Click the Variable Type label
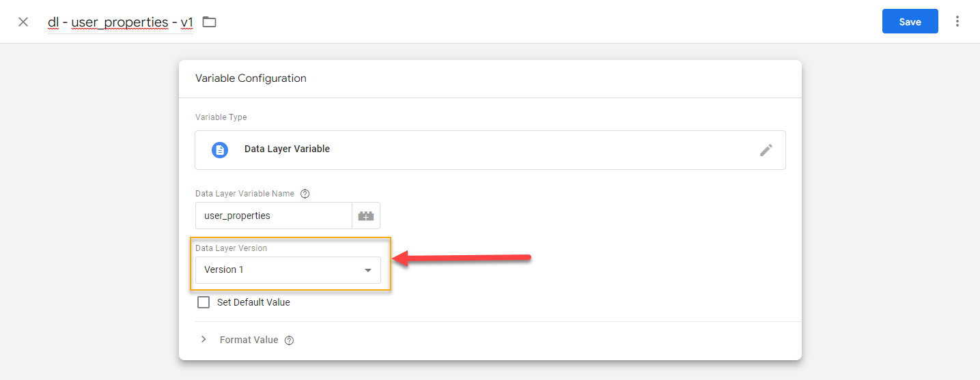 click(221, 117)
